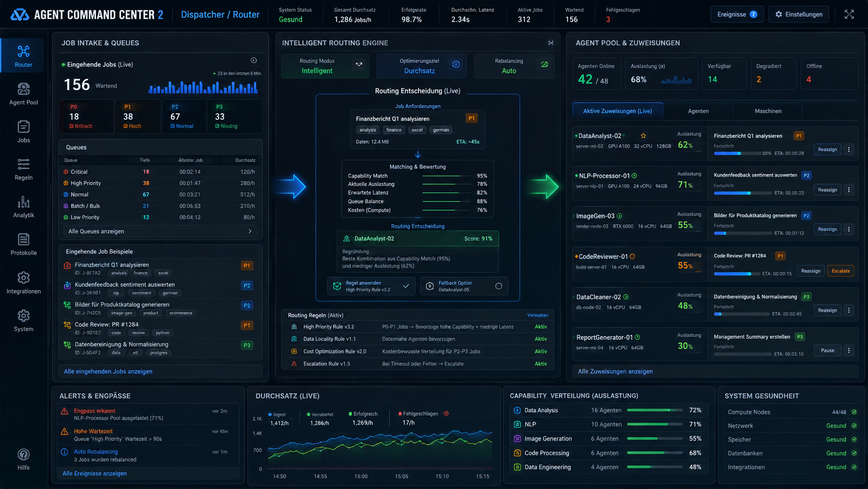Open the Router sidebar section
This screenshot has height=489, width=868.
click(23, 56)
